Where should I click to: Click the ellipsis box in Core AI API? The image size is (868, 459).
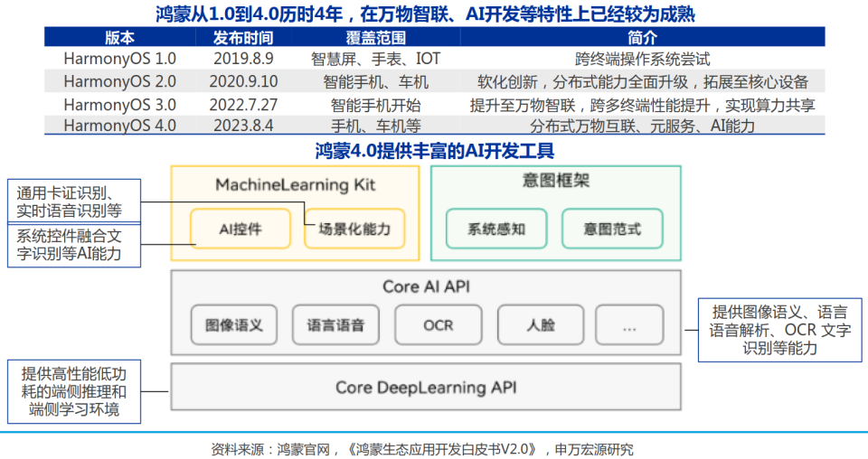coord(629,324)
